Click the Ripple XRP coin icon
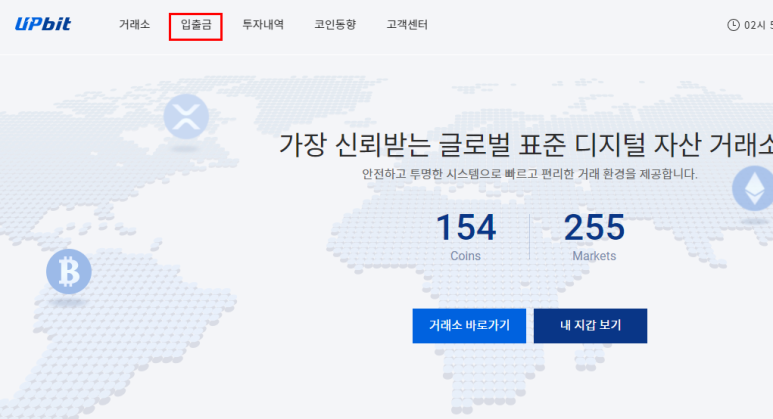 [x=186, y=117]
